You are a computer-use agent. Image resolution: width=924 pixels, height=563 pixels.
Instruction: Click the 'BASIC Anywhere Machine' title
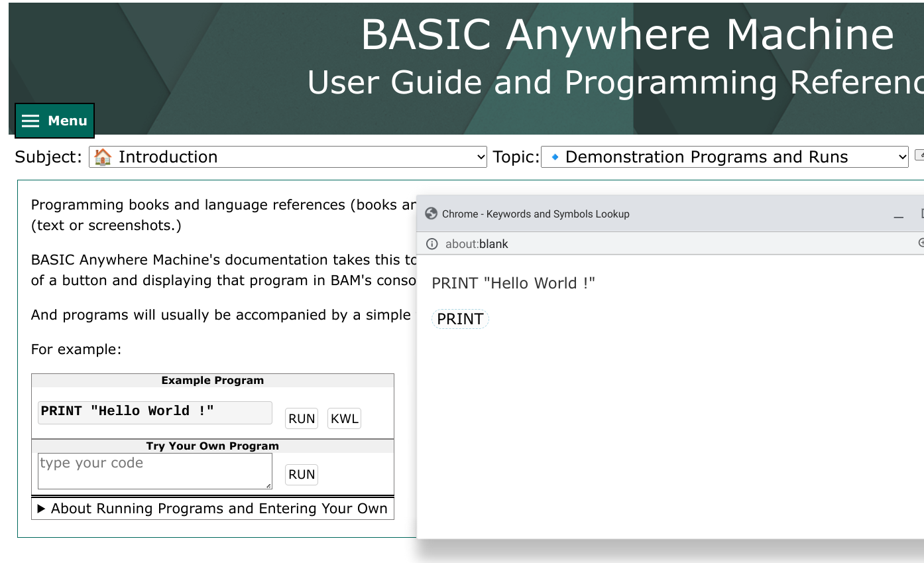click(628, 34)
